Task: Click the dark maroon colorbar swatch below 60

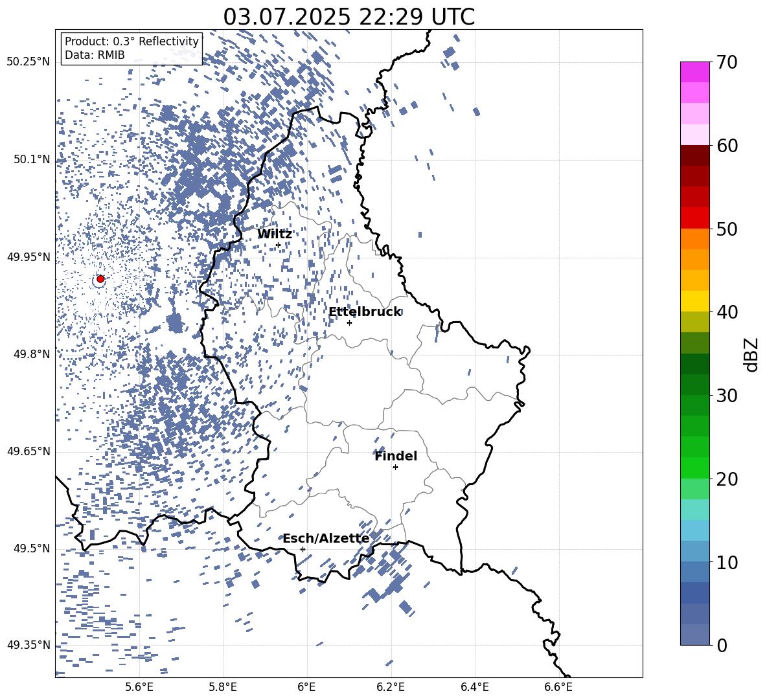Action: [695, 155]
